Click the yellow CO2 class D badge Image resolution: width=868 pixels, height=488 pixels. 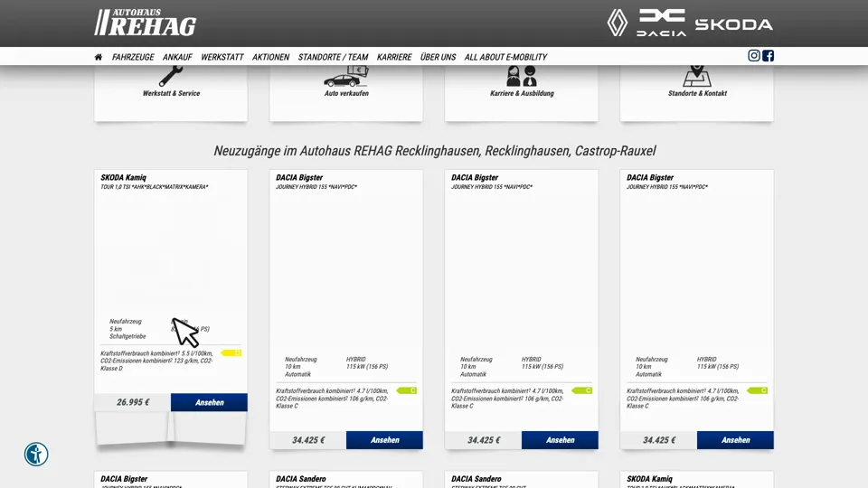[231, 352]
